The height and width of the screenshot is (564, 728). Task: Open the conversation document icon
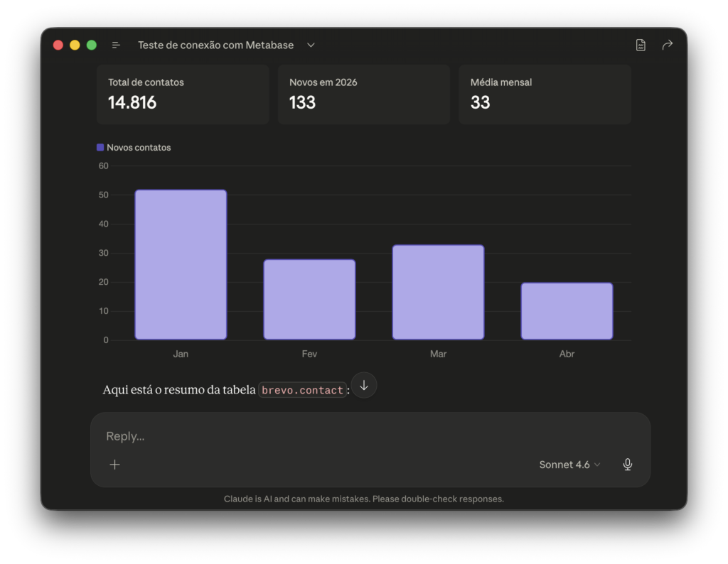pos(641,45)
